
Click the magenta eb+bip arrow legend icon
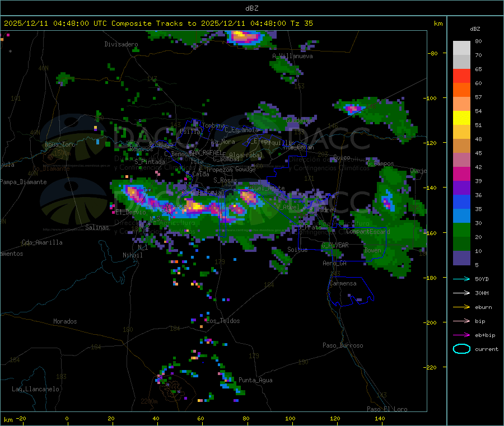[x=461, y=335]
